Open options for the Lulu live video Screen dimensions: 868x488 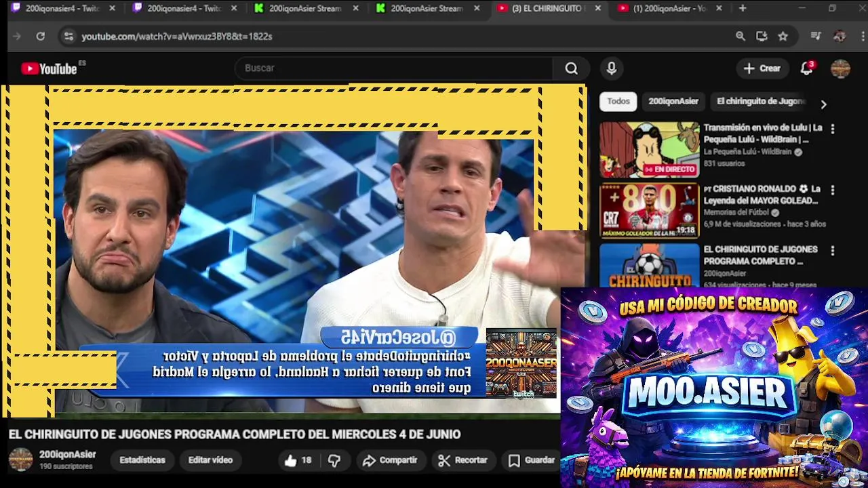(833, 129)
